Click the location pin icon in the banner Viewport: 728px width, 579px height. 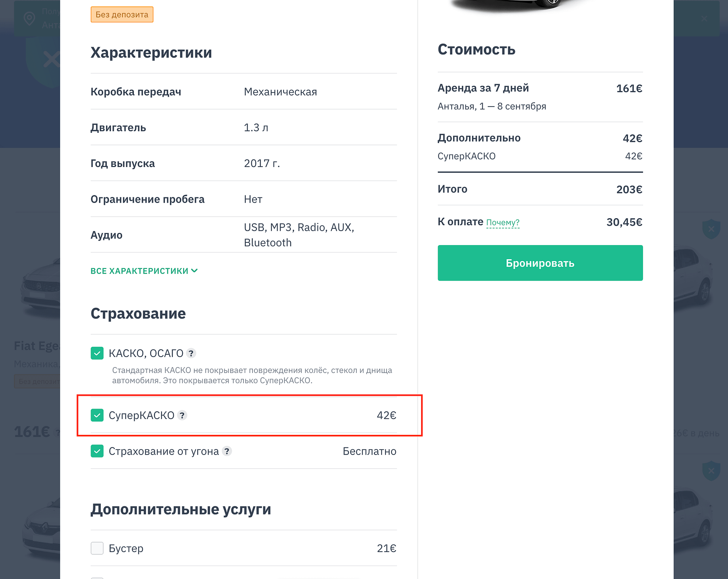[x=30, y=18]
